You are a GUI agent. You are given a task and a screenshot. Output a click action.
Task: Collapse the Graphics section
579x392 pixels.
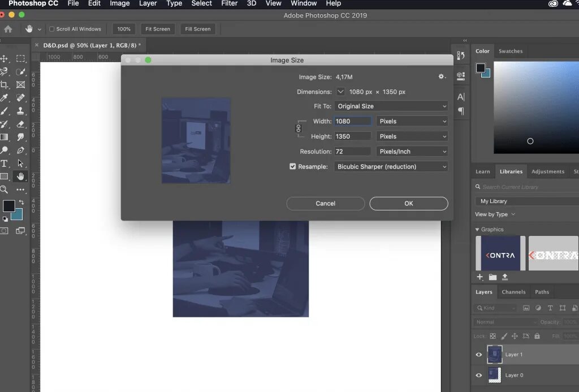pos(477,230)
